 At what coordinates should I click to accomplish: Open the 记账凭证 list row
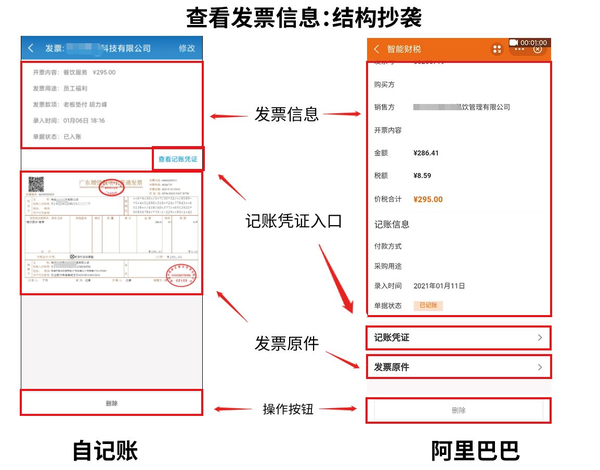pyautogui.click(x=458, y=338)
